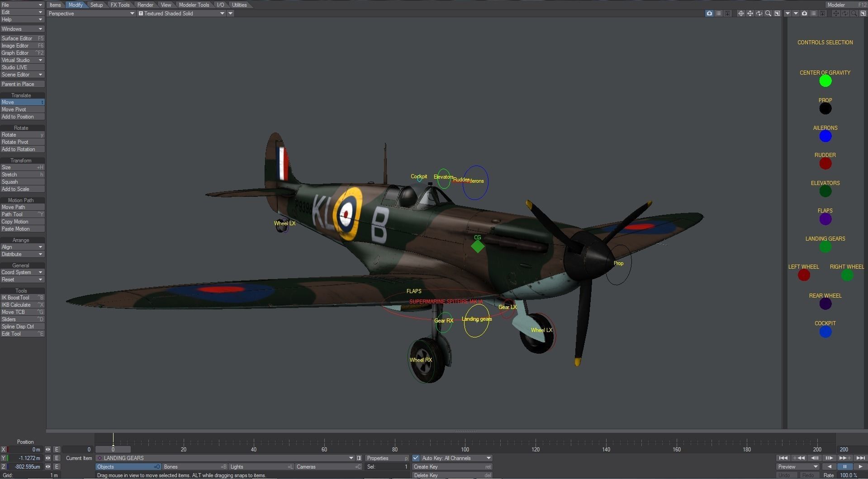Click the viewport zoom magnifier icon
This screenshot has width=868, height=479.
click(768, 14)
